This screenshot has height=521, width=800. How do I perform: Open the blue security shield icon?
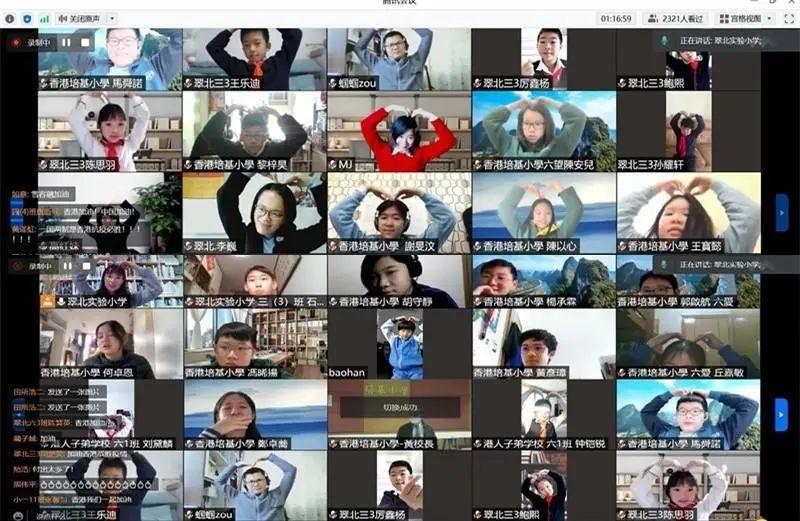tap(27, 18)
